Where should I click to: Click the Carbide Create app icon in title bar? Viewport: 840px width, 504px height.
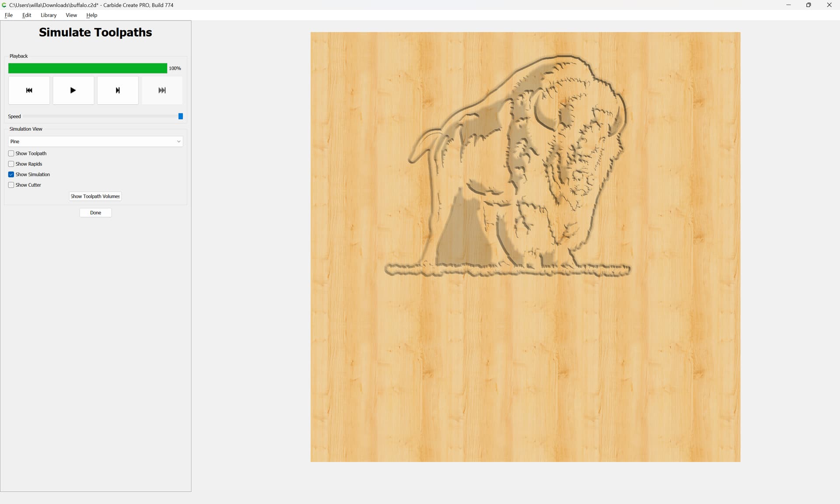pos(4,5)
